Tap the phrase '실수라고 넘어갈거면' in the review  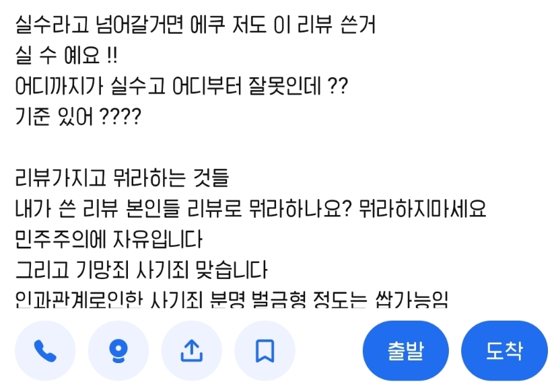(99, 25)
